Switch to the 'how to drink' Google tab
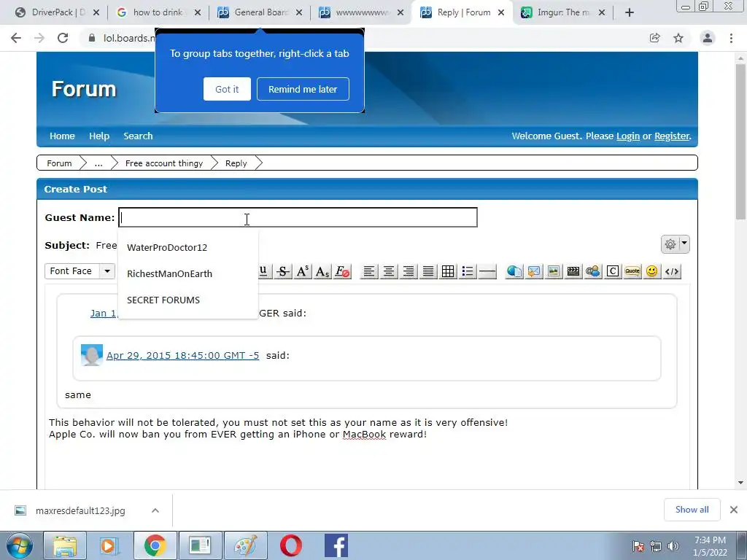 [x=158, y=12]
